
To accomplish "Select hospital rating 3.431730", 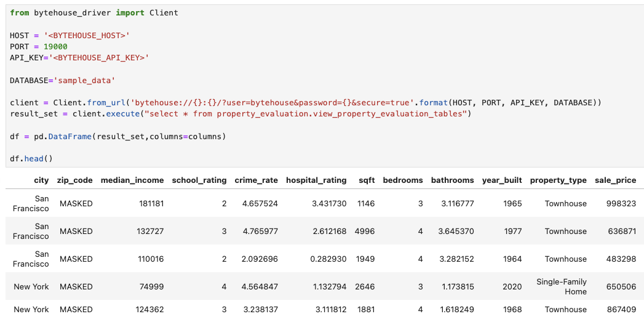I will pyautogui.click(x=330, y=204).
